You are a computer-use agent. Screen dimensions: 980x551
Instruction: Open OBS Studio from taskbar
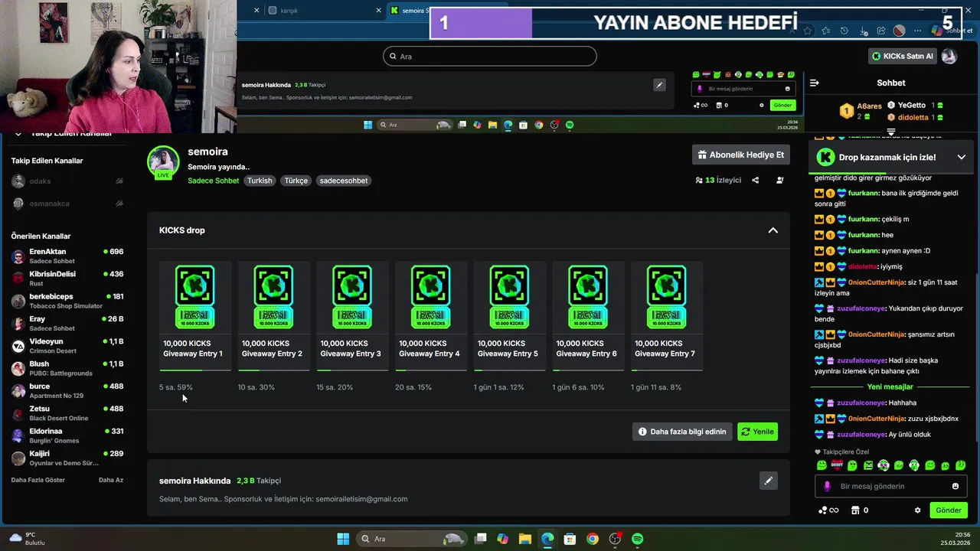click(x=615, y=539)
